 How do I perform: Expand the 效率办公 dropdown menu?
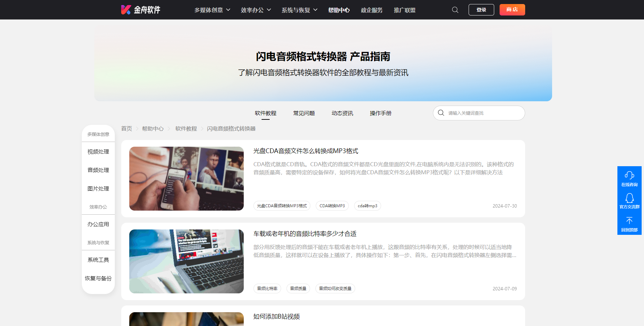(x=256, y=10)
